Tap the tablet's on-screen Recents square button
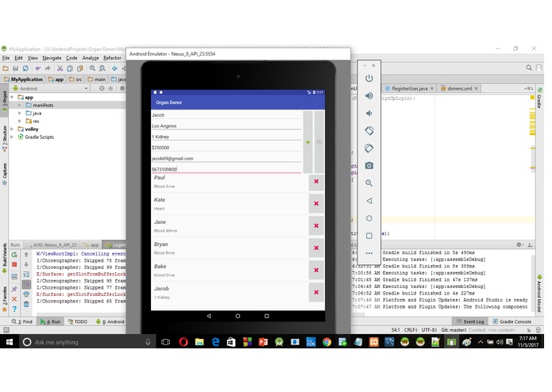Viewport: 552px width, 392px height. click(x=267, y=316)
